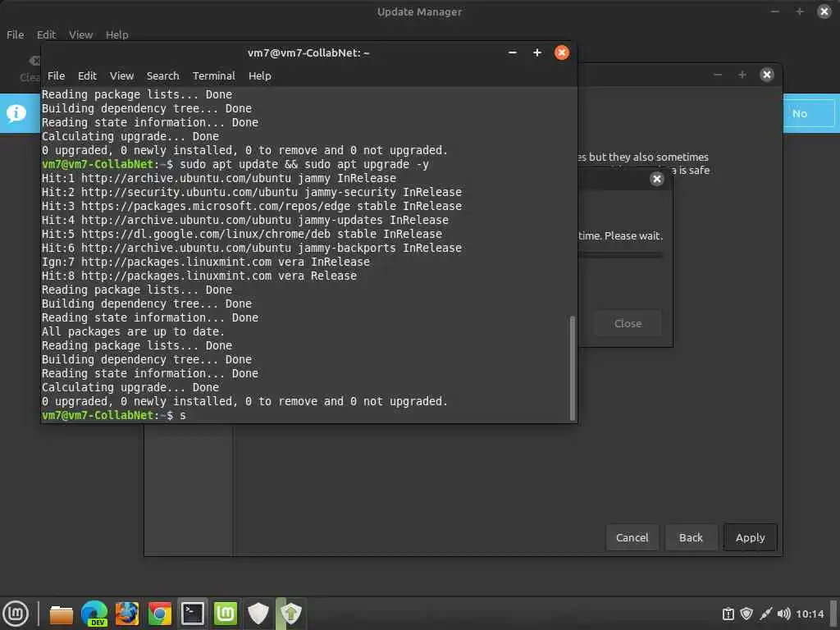840x630 pixels.
Task: Click the Hit:6 jammy-backports line
Action: (x=252, y=248)
